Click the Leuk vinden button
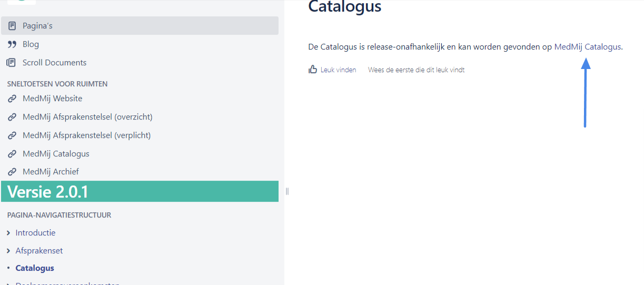Screen dimensions: 644x285 (338, 70)
